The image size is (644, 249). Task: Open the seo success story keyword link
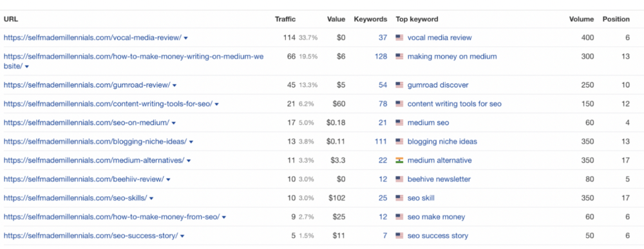point(438,236)
